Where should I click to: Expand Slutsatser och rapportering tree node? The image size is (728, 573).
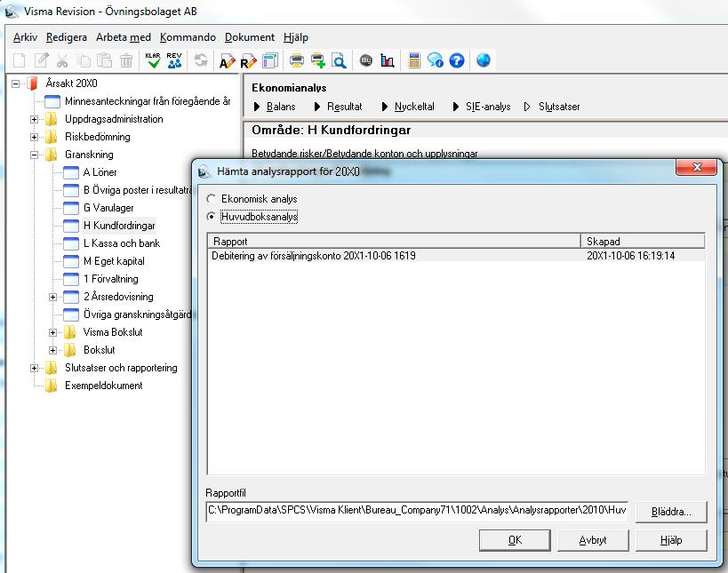[x=35, y=368]
